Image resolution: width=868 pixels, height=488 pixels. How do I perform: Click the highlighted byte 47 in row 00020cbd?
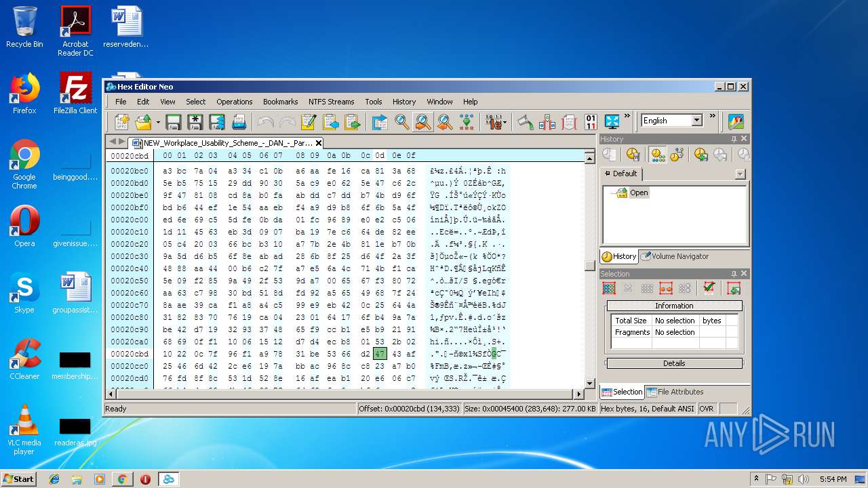point(380,354)
